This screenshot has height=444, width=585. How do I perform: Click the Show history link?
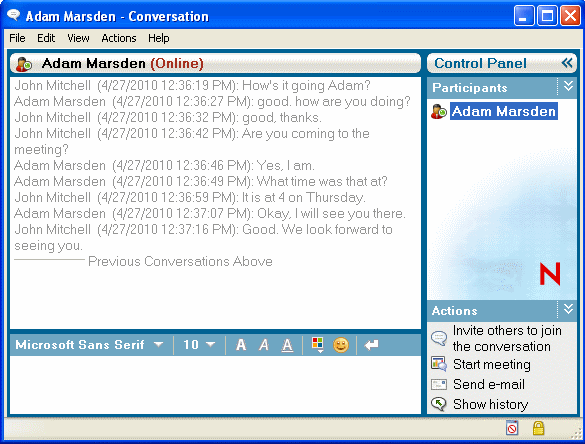[491, 404]
